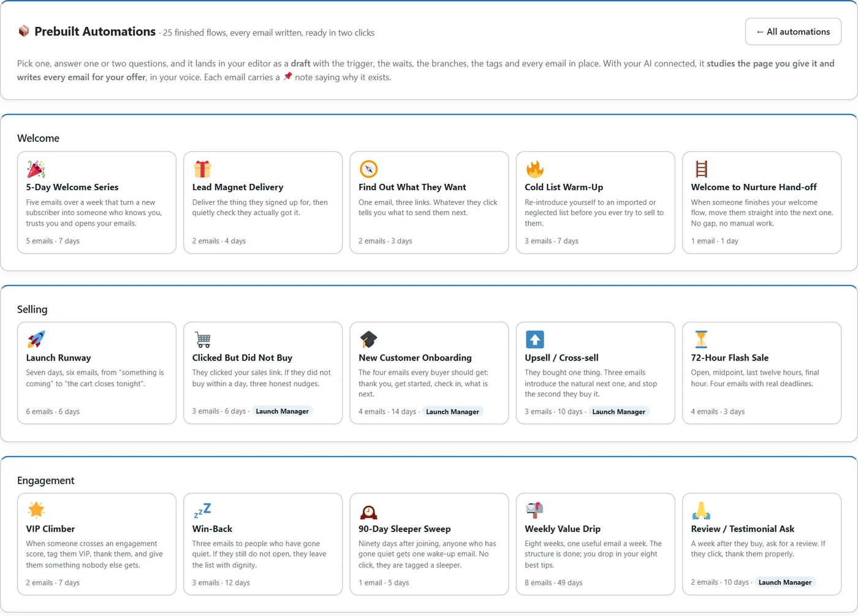Choose the Weekly Value Drip title
Screen dimensions: 858x616
pos(563,529)
